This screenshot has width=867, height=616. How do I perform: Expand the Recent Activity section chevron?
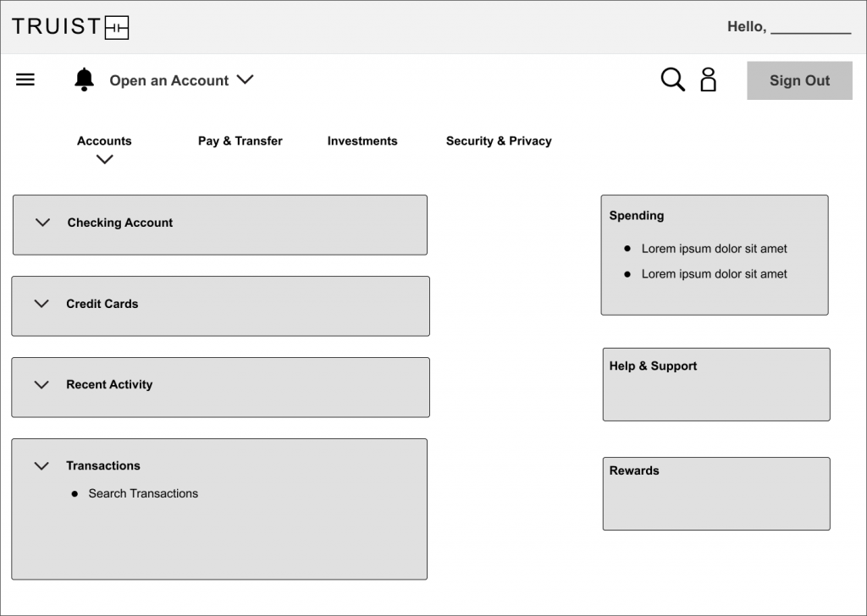click(x=41, y=385)
